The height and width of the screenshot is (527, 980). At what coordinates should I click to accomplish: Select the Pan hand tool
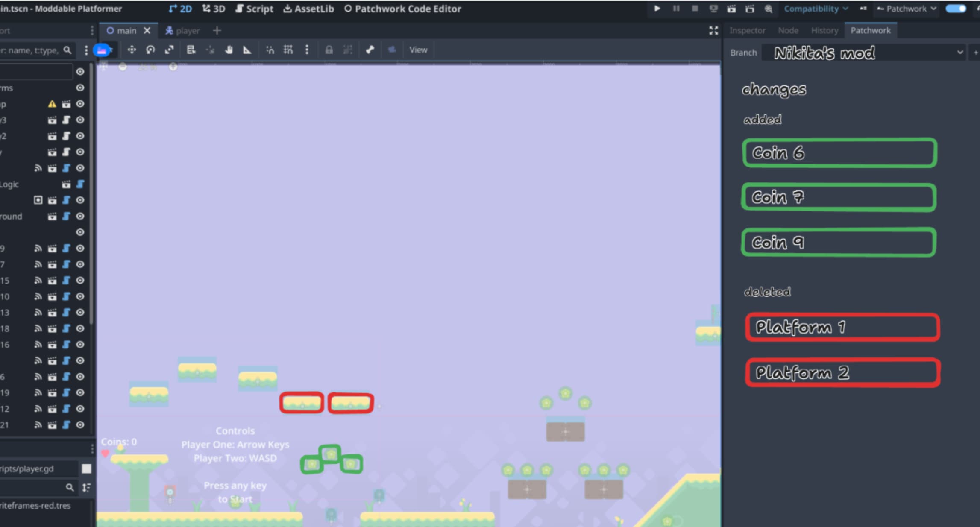click(x=229, y=50)
